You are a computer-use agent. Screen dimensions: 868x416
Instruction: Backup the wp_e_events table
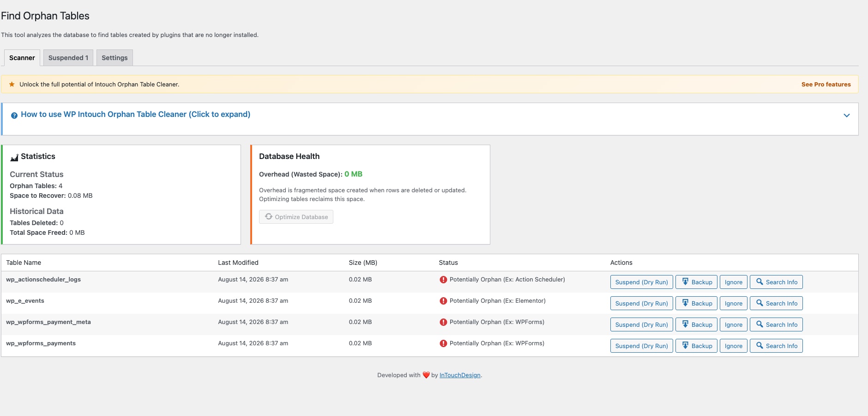point(696,303)
